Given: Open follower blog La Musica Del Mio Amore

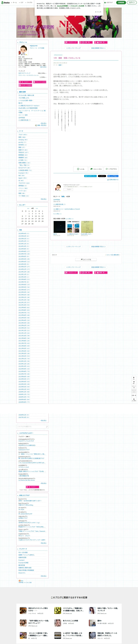Looking at the screenshot, I should [27, 480].
